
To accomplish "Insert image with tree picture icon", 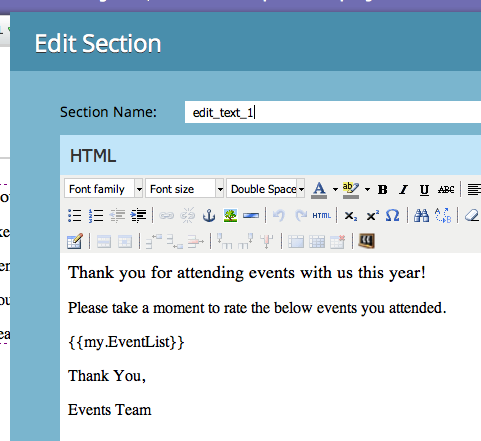I will pos(230,216).
